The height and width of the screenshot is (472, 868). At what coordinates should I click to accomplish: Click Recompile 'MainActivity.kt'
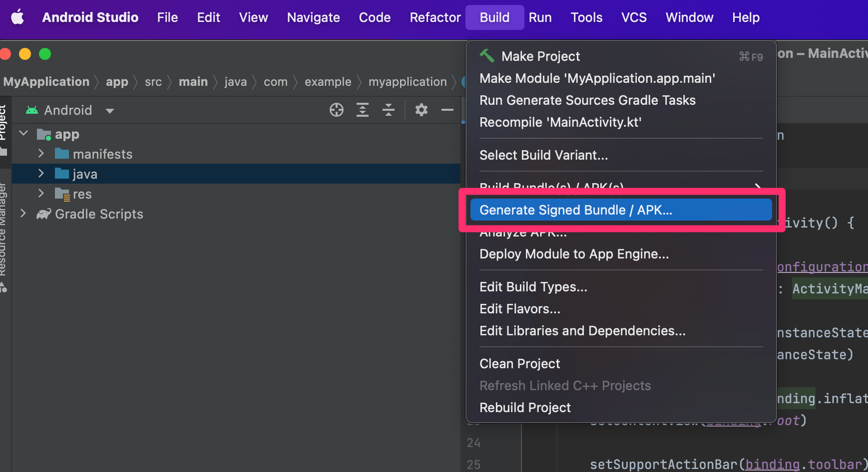[560, 122]
